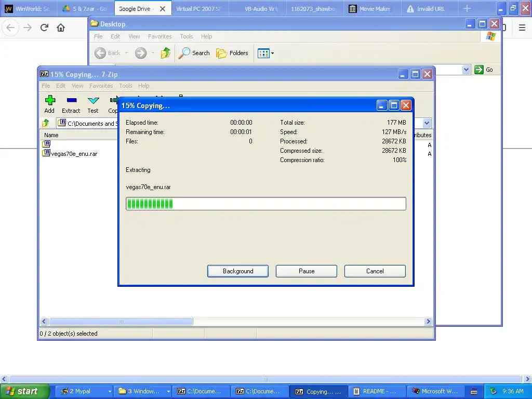Switch to 5 & 7.rar Google Drive tab
The width and height of the screenshot is (532, 399).
(86, 8)
